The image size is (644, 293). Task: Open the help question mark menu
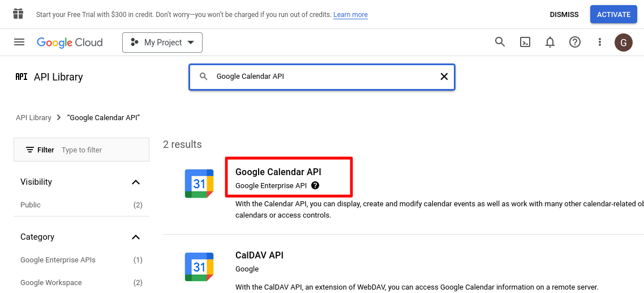[x=575, y=42]
